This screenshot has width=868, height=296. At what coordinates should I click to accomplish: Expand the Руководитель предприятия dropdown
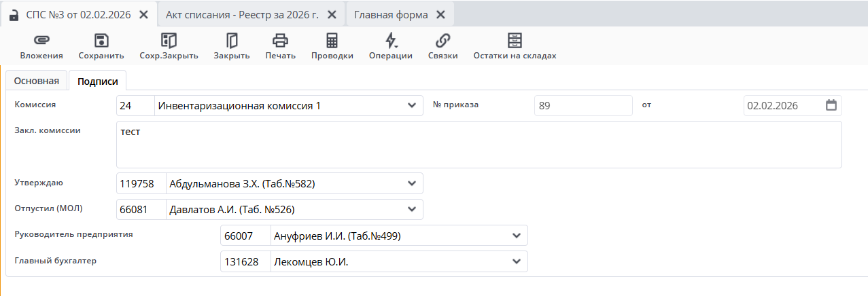516,236
